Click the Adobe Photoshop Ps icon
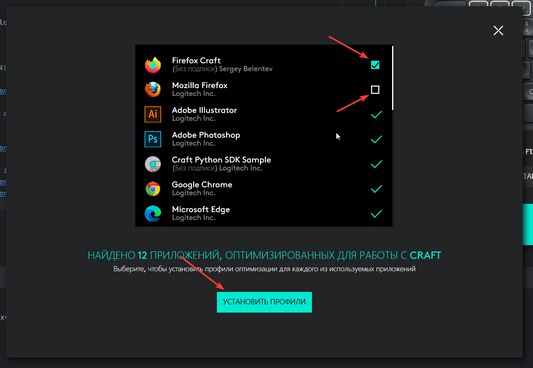The width and height of the screenshot is (533, 368). 153,139
